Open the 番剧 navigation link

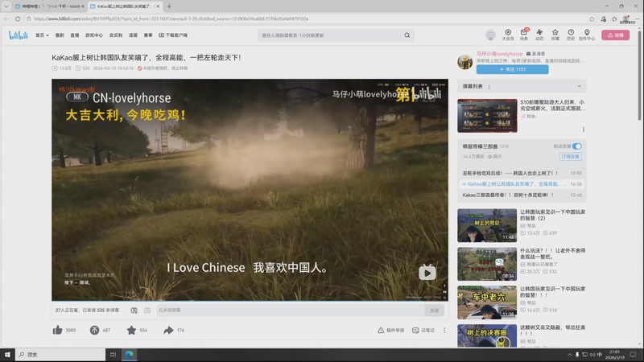[60, 35]
